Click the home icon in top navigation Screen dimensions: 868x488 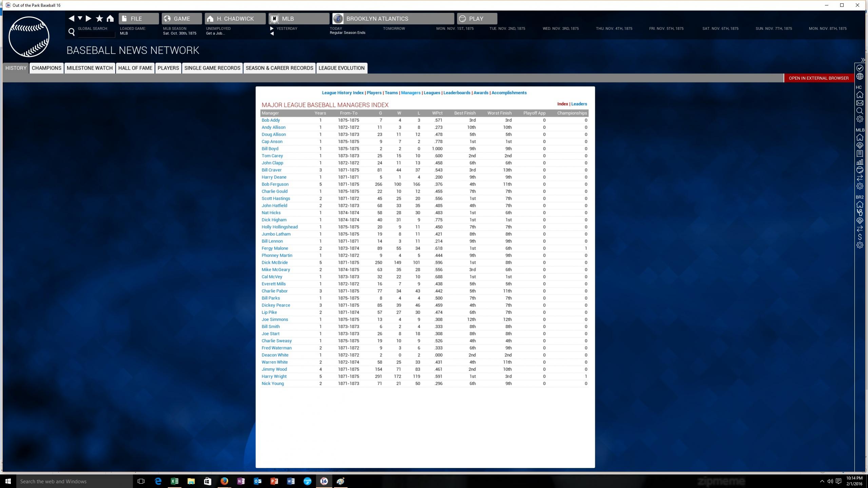(x=110, y=19)
